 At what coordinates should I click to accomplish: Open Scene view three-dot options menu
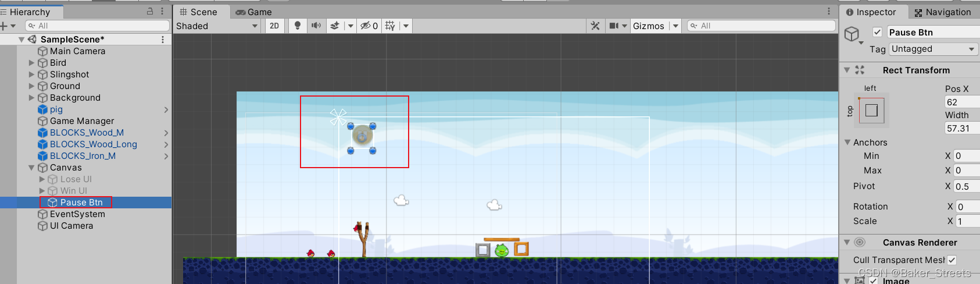(829, 11)
